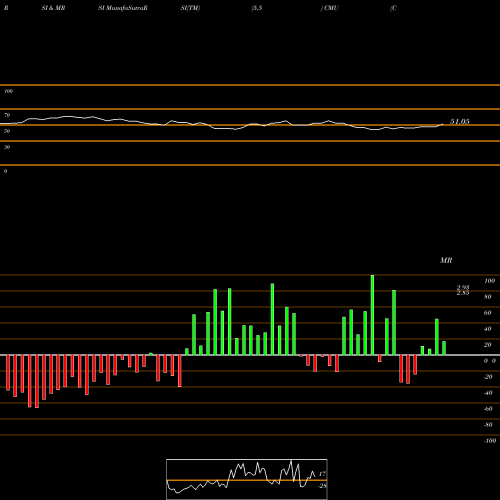Click the "SI MunafaSutraR" header text
Viewport: 500px width, 500px height.
click(x=123, y=8)
